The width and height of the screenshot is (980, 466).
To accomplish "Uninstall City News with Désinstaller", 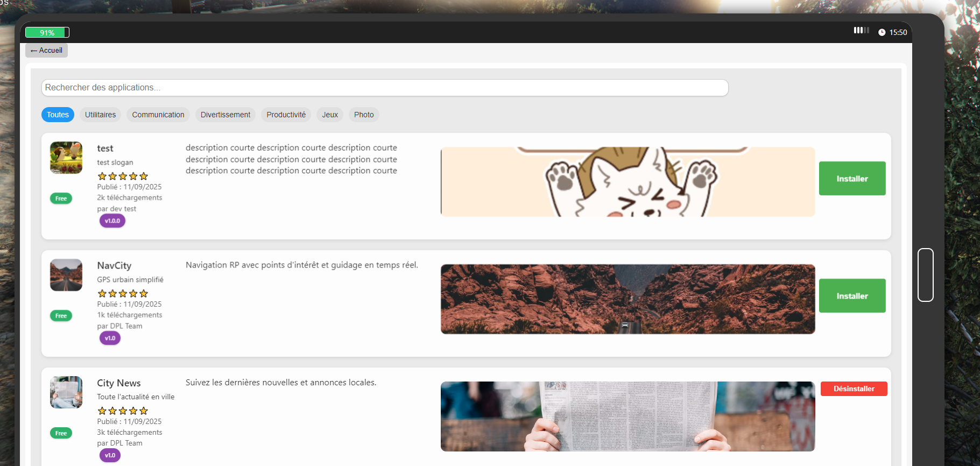I will click(x=854, y=389).
